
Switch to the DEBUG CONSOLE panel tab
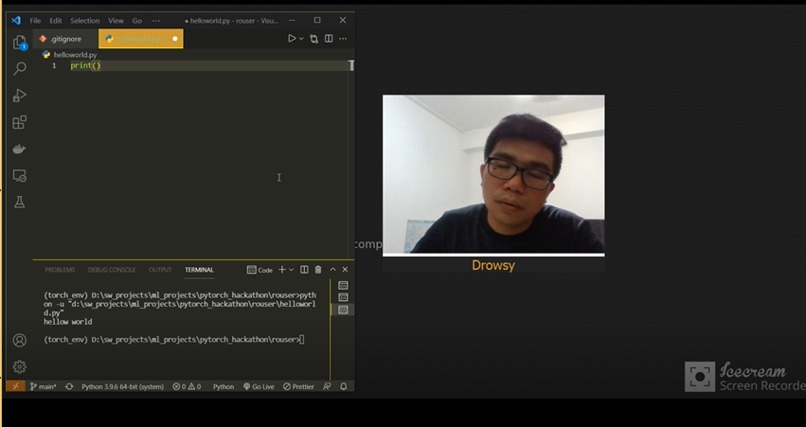pyautogui.click(x=112, y=270)
